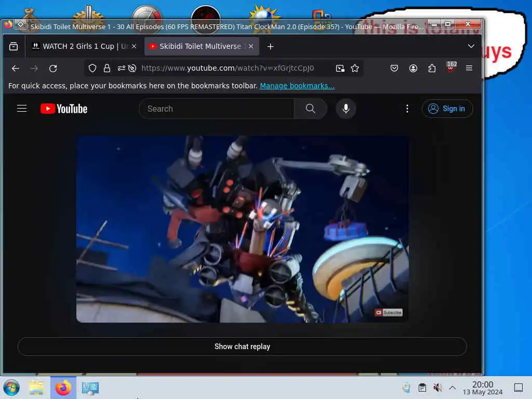Open a new tab with the plus button

coord(270,46)
